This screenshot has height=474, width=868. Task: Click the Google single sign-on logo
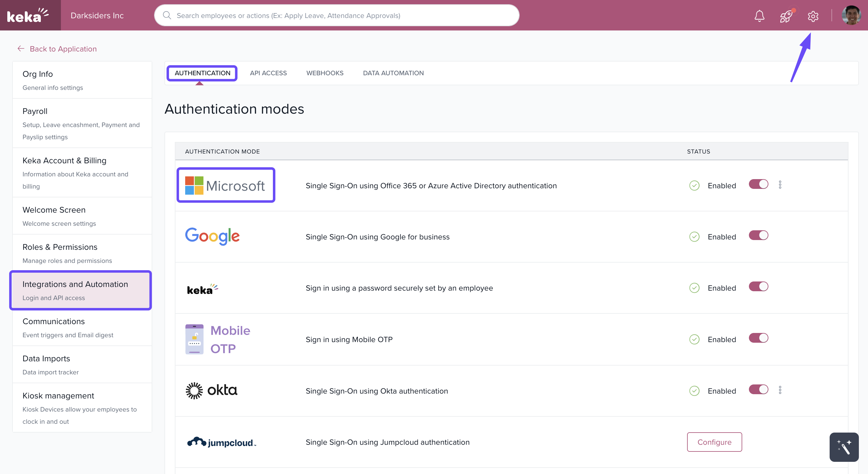point(212,236)
